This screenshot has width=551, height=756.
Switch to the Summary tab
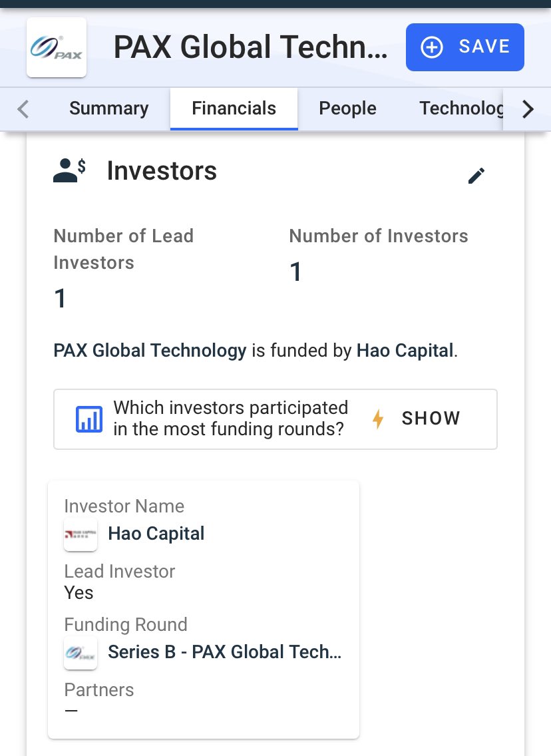(108, 108)
